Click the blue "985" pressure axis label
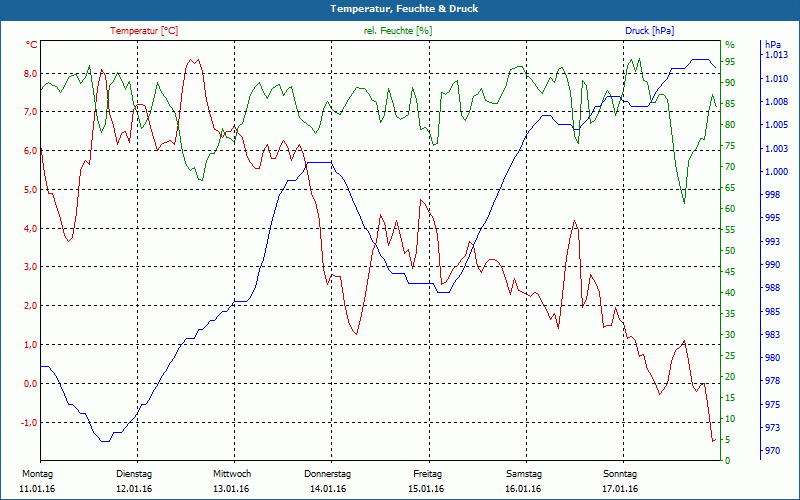This screenshot has height=500, width=800. pos(772,311)
